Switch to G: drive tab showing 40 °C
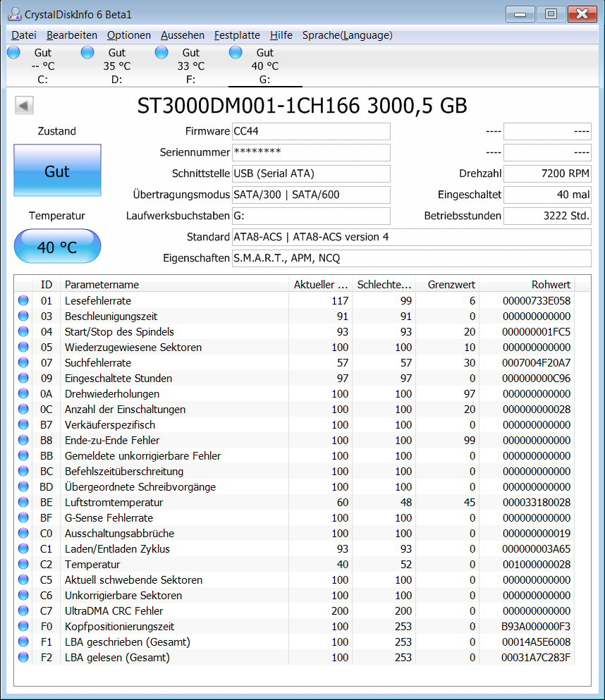This screenshot has height=700, width=605. click(265, 66)
